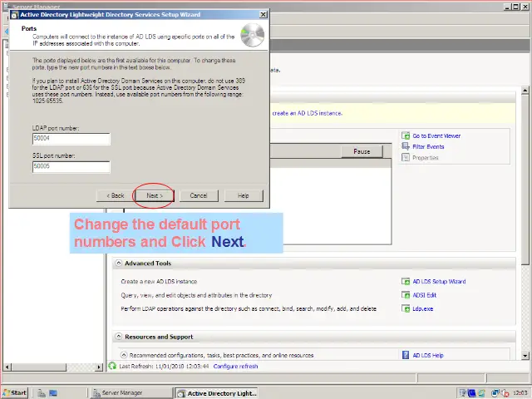Click the green refresh icon beside Last Refresh
This screenshot has width=532, height=399.
(112, 366)
